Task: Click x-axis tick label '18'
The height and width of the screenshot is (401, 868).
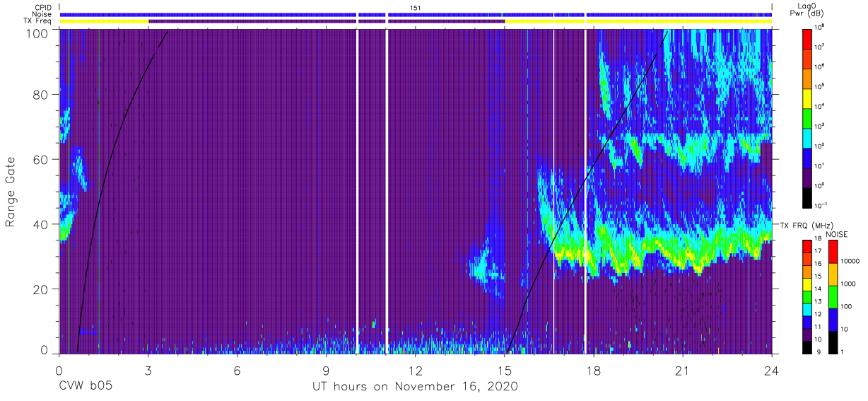Action: (594, 371)
